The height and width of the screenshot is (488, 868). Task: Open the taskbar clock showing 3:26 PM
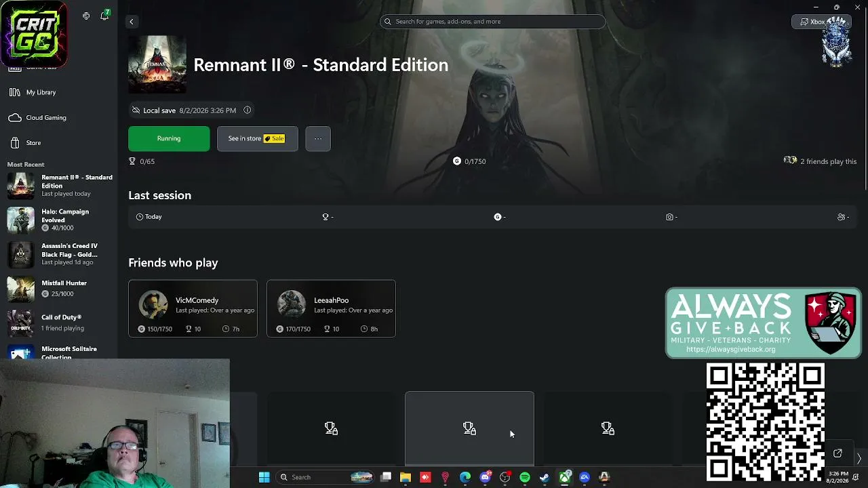tap(838, 477)
